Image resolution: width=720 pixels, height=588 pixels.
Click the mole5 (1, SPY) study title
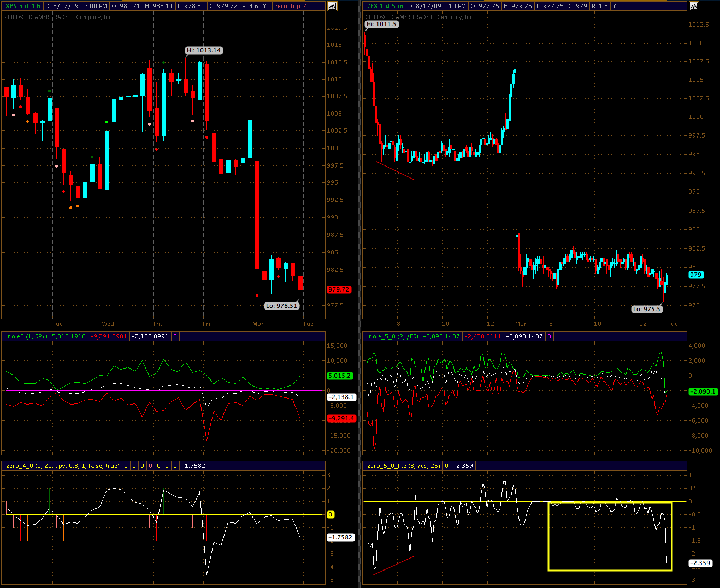coord(26,336)
